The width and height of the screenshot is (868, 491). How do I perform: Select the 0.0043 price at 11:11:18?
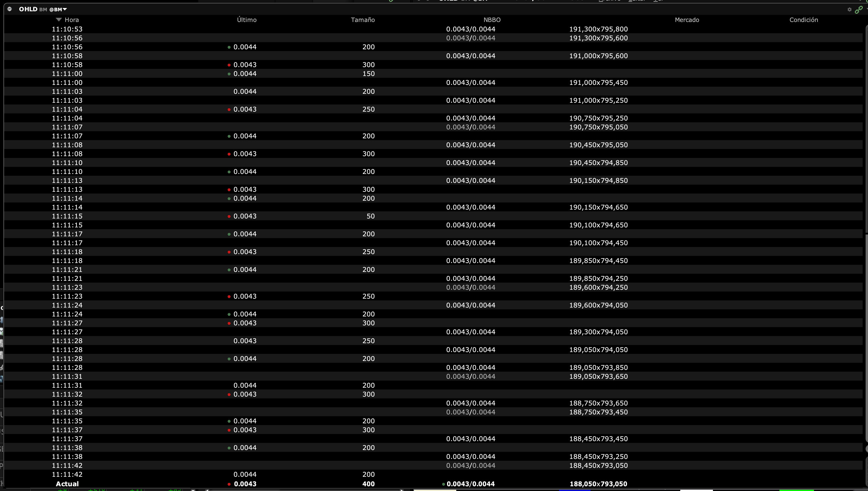click(244, 252)
